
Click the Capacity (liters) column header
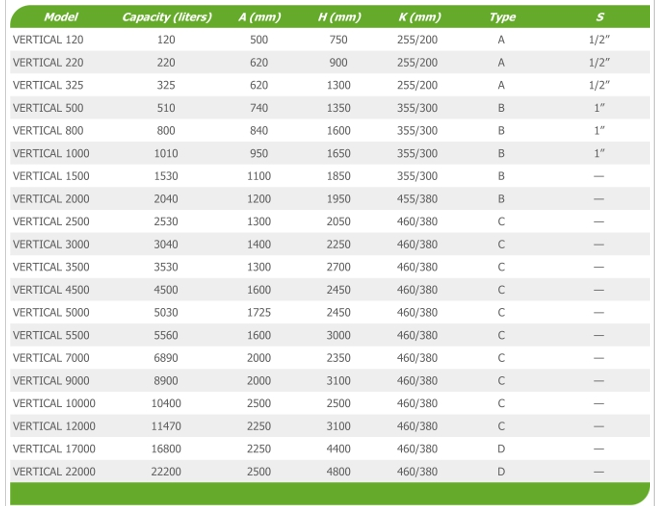166,17
